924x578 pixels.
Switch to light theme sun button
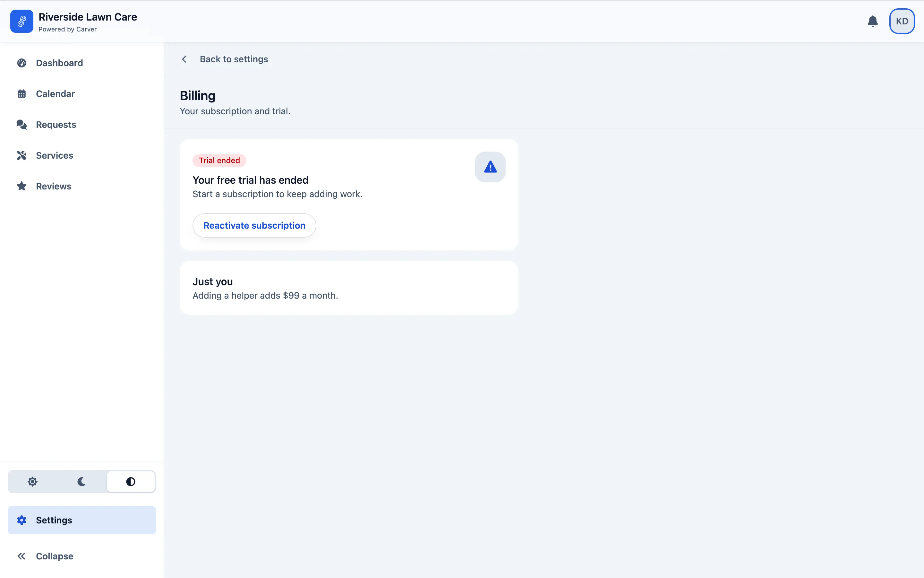coord(33,482)
